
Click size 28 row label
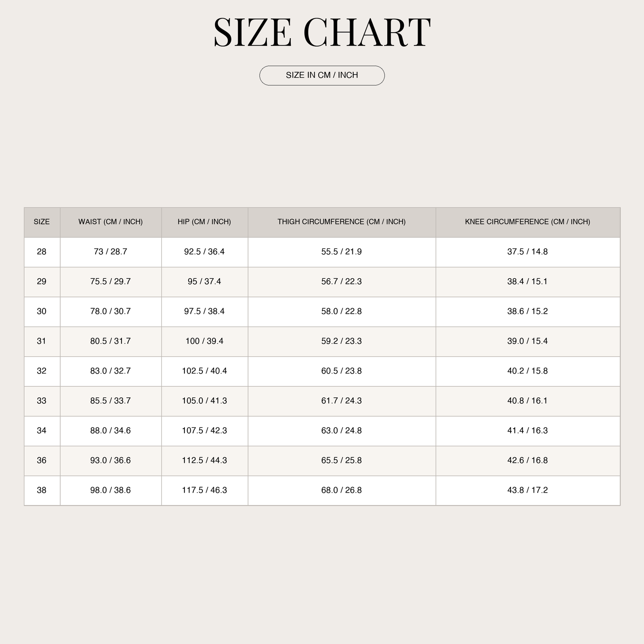pyautogui.click(x=42, y=252)
